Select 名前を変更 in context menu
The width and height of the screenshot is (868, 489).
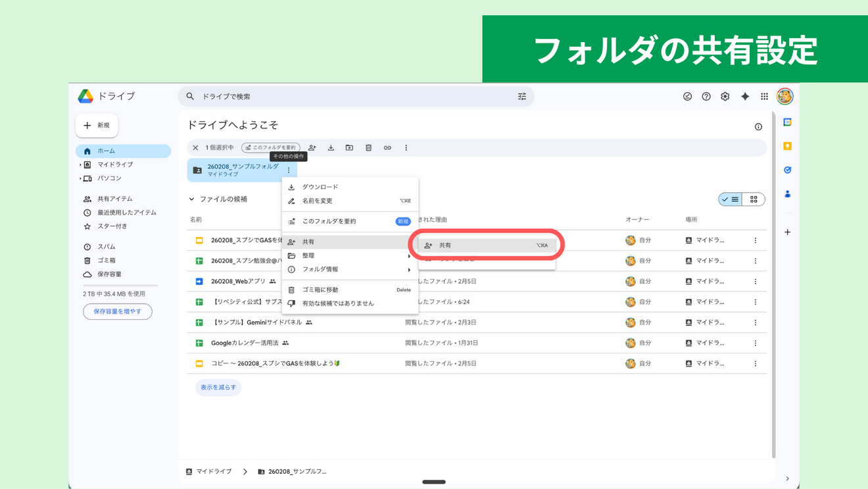tap(350, 201)
